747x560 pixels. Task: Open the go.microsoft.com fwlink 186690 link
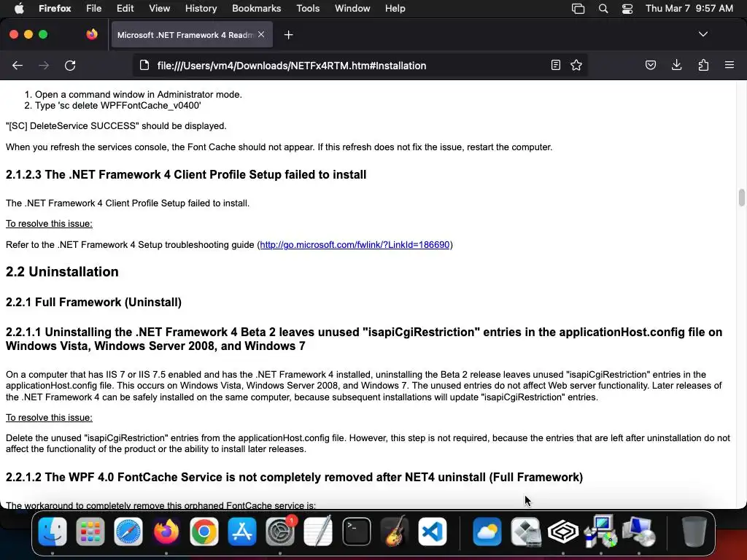(355, 245)
